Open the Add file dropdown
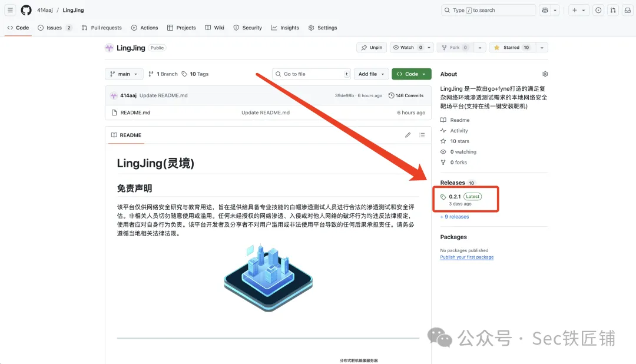The height and width of the screenshot is (364, 636). tap(371, 74)
